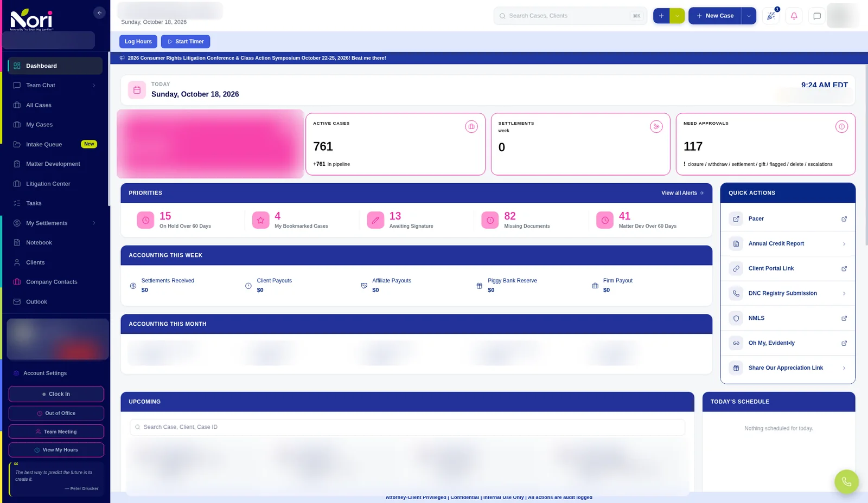Click the bookmarked cases star icon
Screen dimensions: 868x503
[x=260, y=220]
